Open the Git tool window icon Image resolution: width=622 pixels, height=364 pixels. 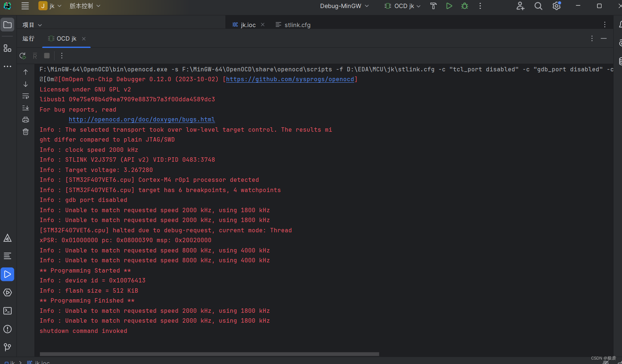click(7, 347)
